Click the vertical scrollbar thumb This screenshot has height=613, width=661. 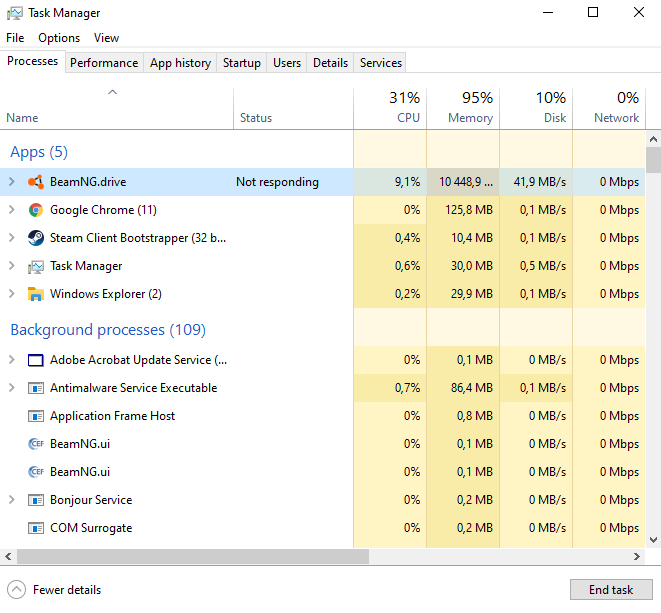pyautogui.click(x=653, y=160)
